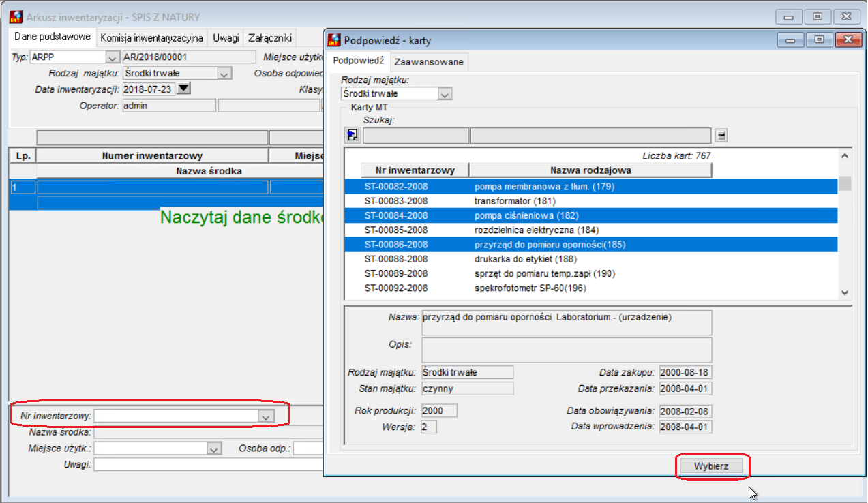Open Rodzaj majątku dropdown in karty dialog

445,94
